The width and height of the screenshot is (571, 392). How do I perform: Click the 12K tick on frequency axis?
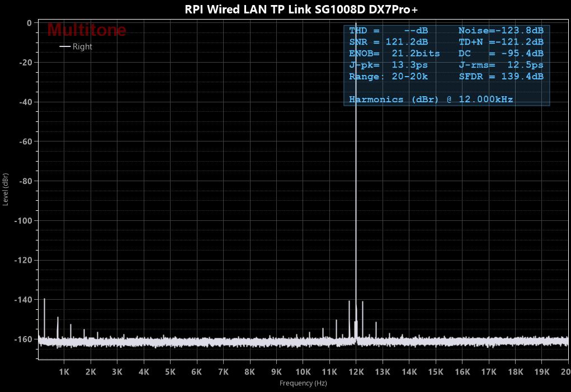(x=356, y=372)
